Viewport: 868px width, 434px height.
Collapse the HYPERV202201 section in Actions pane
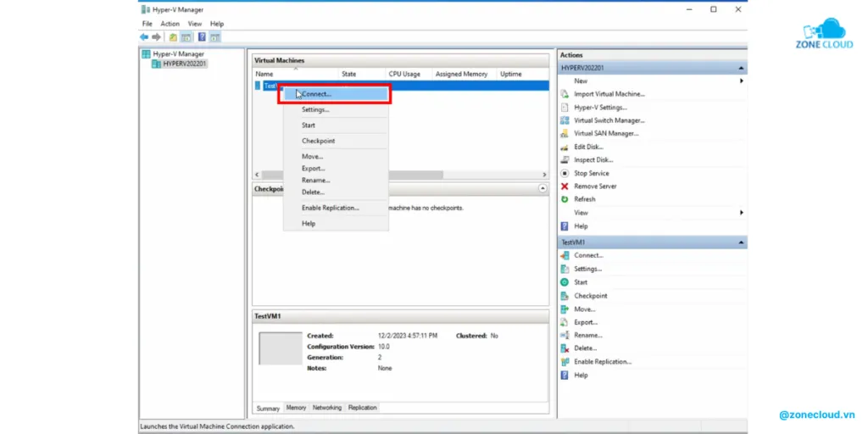click(741, 68)
